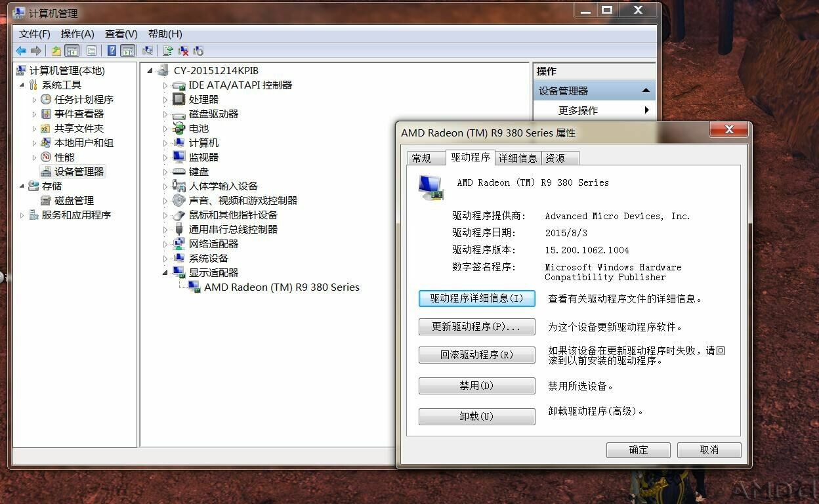Collapse the 存储 node
The width and height of the screenshot is (819, 504).
[x=22, y=186]
